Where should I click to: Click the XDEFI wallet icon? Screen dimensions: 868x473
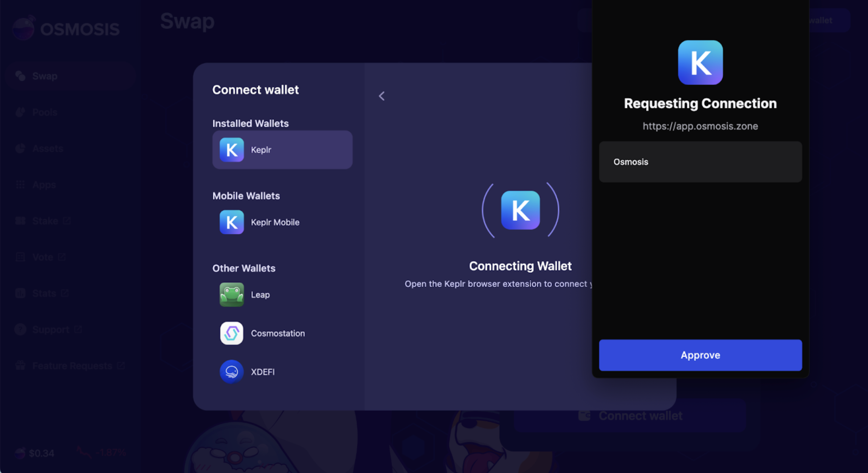coord(232,372)
